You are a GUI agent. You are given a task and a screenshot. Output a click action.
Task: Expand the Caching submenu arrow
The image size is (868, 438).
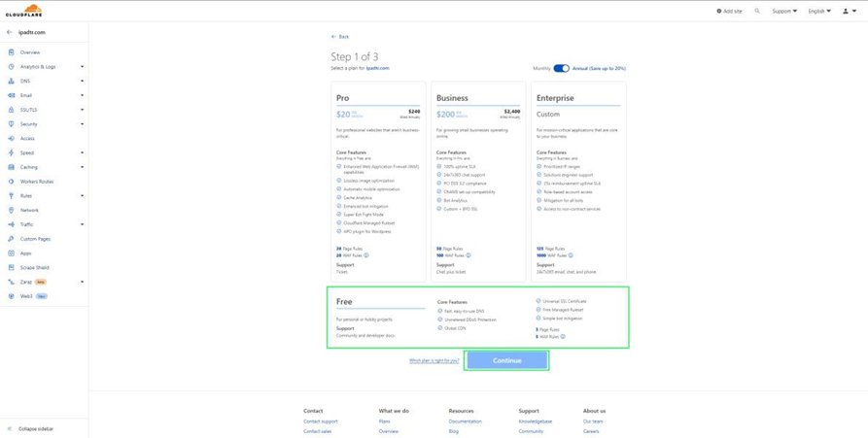coord(82,167)
